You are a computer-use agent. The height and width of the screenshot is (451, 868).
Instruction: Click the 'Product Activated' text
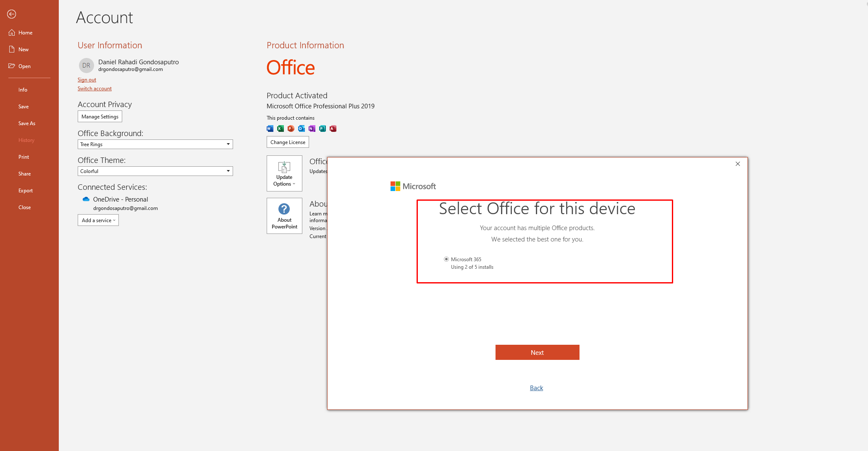(297, 96)
